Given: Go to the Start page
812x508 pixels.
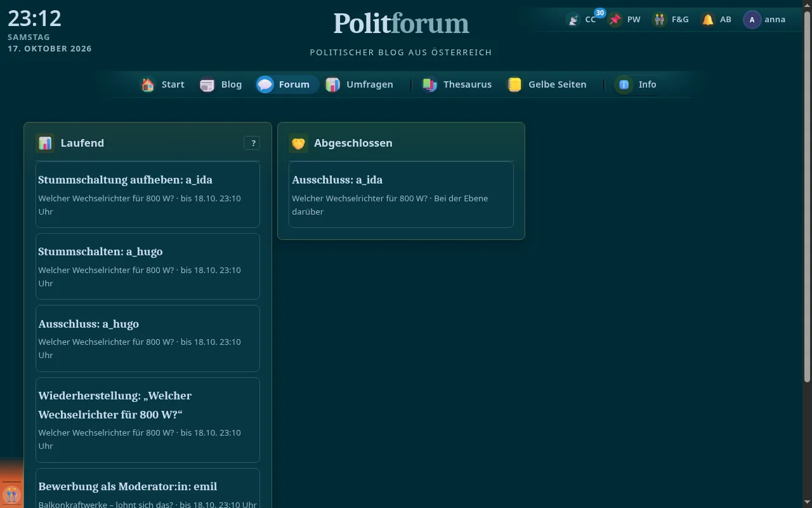Looking at the screenshot, I should (x=163, y=84).
